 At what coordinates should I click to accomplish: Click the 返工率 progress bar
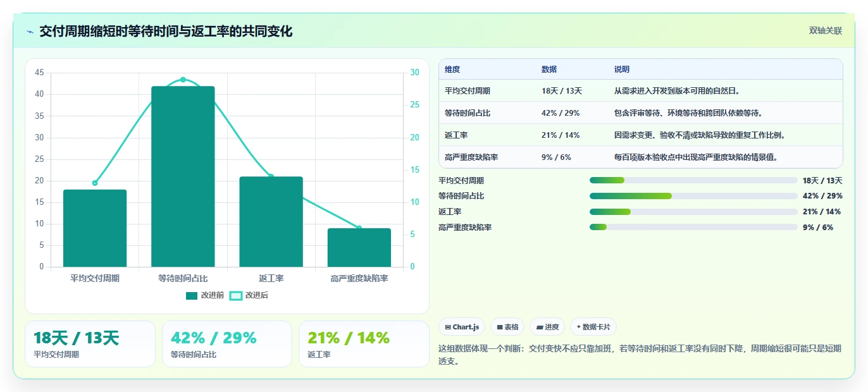click(x=693, y=212)
